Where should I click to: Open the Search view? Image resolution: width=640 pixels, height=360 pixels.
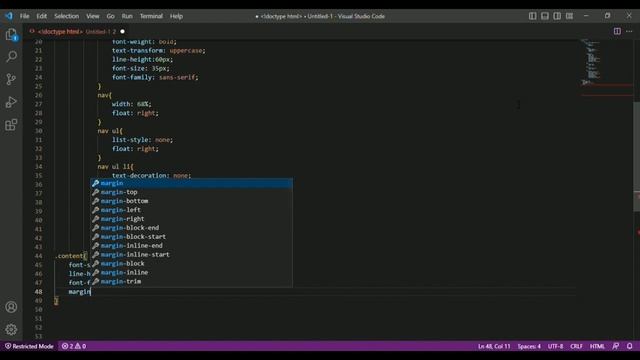(x=11, y=56)
